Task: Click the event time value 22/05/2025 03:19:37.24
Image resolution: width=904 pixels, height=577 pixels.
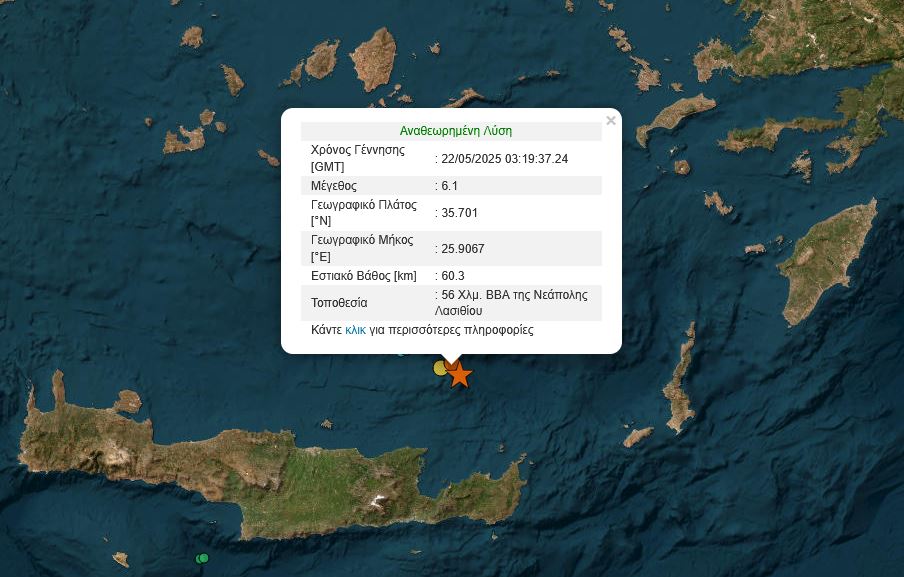Action: tap(504, 159)
